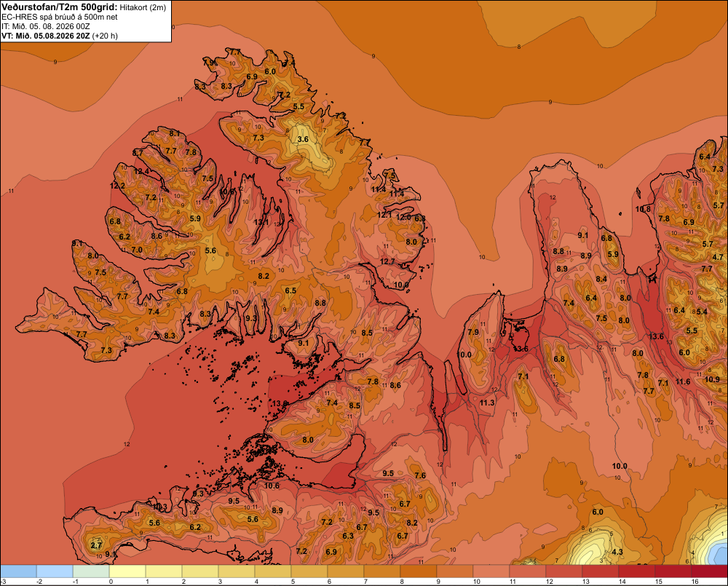Click the '16' label under the colour bar

[695, 582]
